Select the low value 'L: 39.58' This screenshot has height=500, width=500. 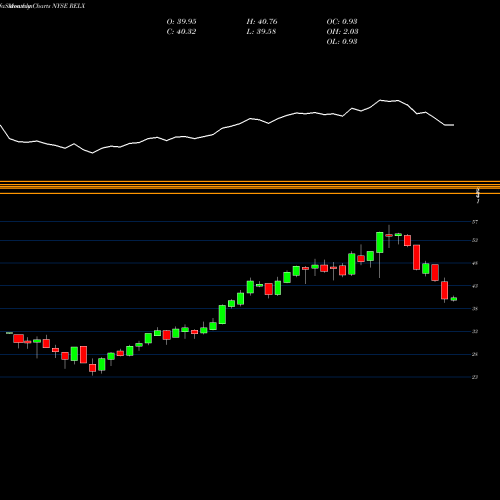click(261, 32)
